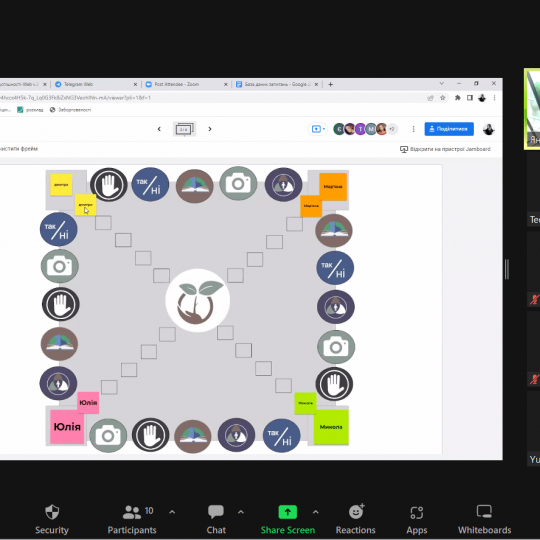Open the frame bar thumbnail selector
540x540 pixels.
coord(184,129)
